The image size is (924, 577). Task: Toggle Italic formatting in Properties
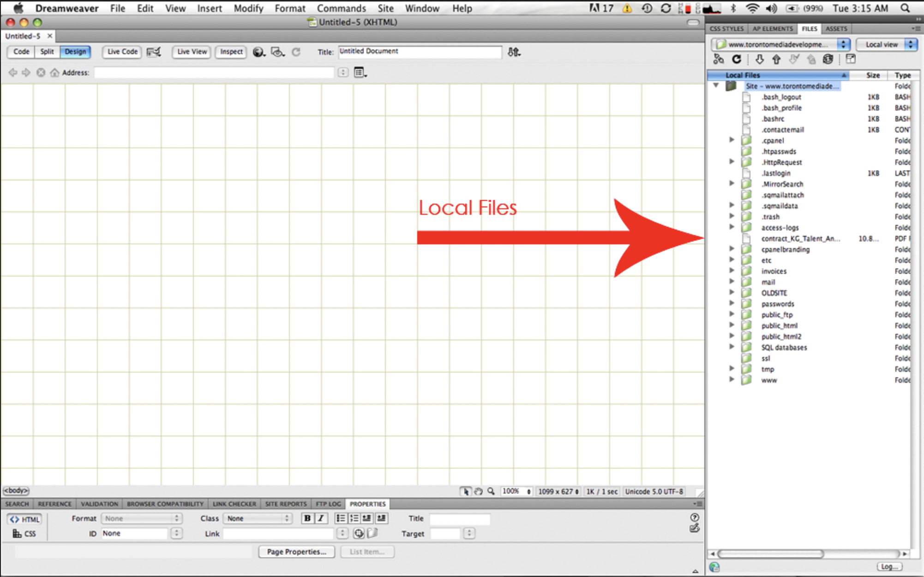(x=321, y=518)
